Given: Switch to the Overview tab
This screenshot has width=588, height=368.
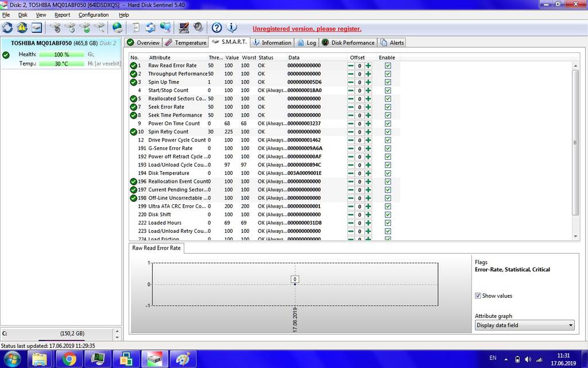Looking at the screenshot, I should coord(143,43).
